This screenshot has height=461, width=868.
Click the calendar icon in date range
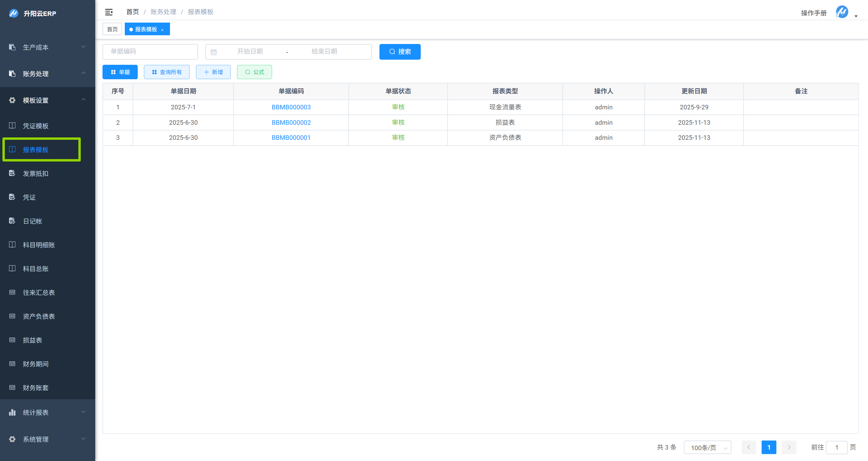[x=214, y=52]
